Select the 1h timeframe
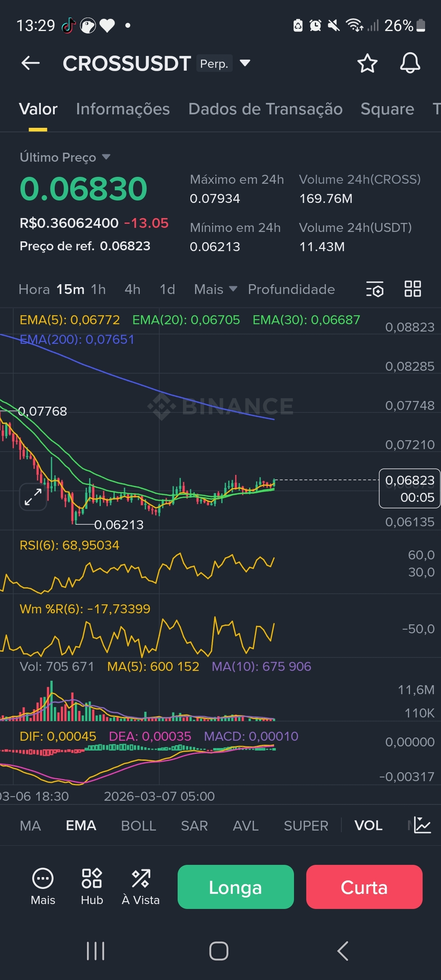This screenshot has height=980, width=441. pos(98,289)
